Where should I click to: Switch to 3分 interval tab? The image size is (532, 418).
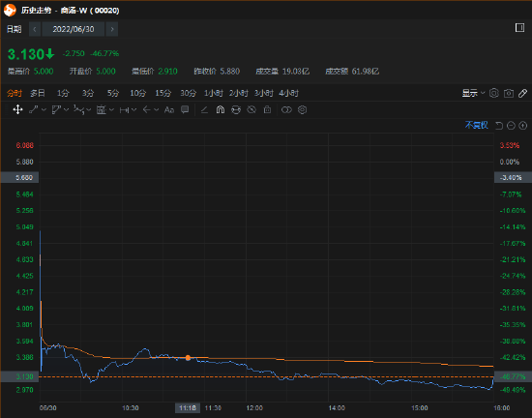88,93
